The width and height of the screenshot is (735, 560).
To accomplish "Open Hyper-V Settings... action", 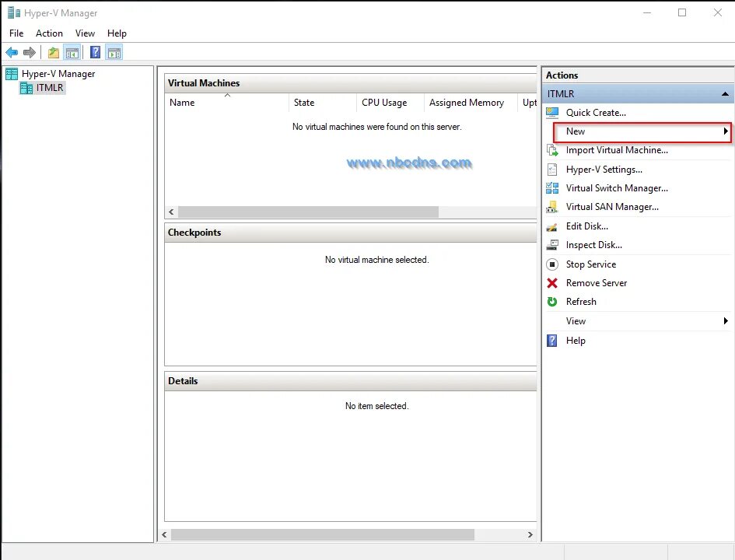I will [604, 170].
